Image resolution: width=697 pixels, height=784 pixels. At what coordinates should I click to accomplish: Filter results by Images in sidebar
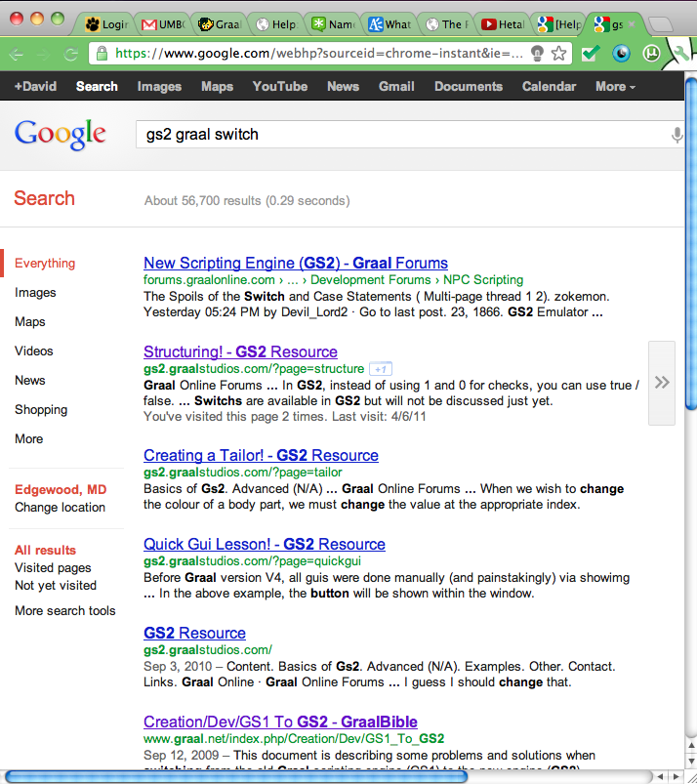click(35, 293)
